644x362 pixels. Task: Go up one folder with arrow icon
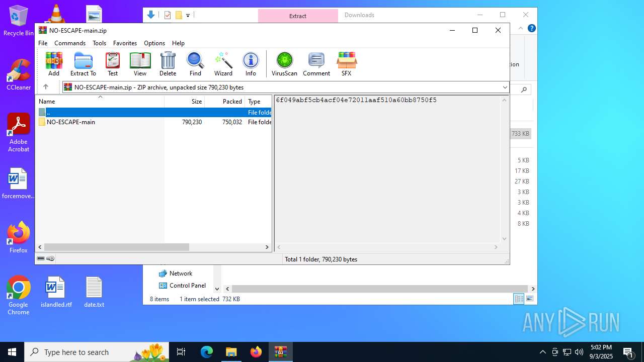[46, 87]
